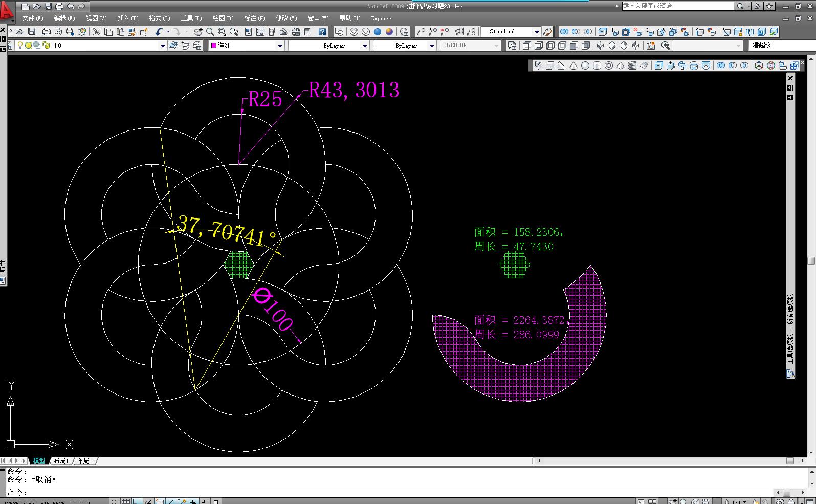
Task: Expand the linetype ByLayer dropdown
Action: click(365, 46)
